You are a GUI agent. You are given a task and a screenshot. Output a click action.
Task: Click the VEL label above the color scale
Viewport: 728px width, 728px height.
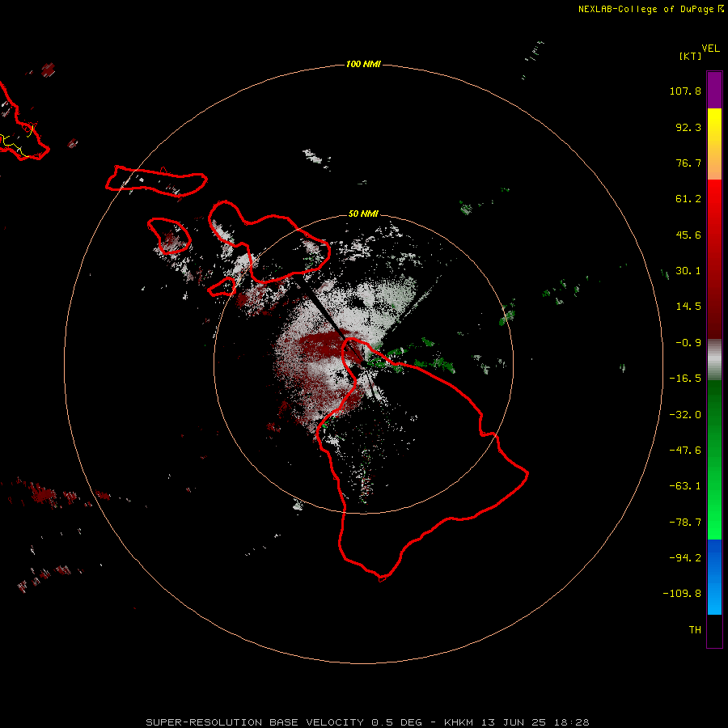tap(711, 49)
